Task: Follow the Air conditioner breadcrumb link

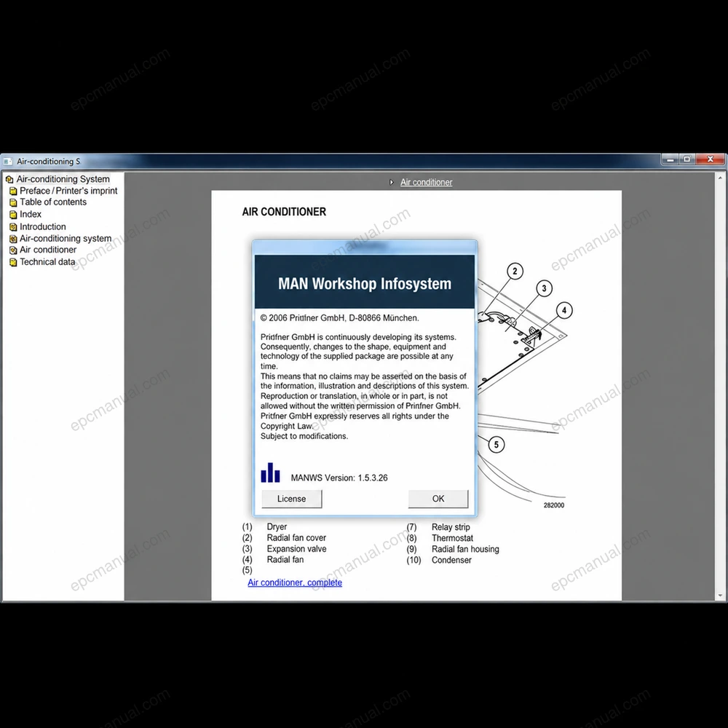Action: (426, 183)
